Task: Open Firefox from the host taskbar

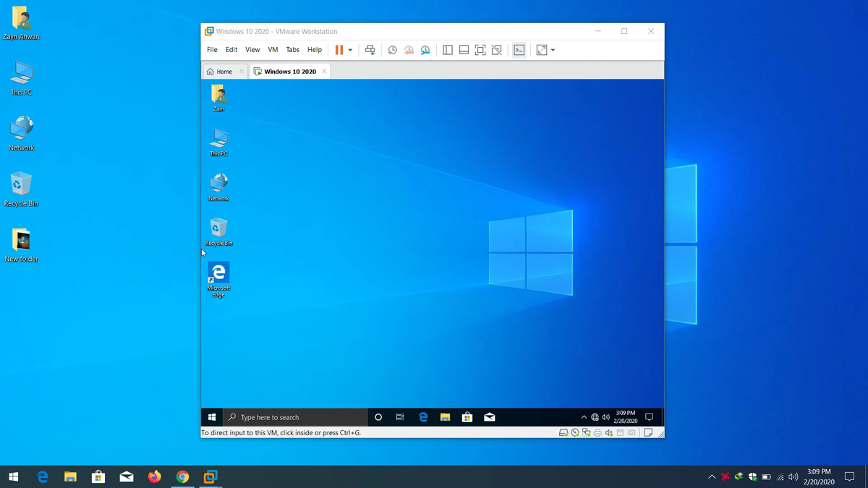Action: (x=154, y=476)
